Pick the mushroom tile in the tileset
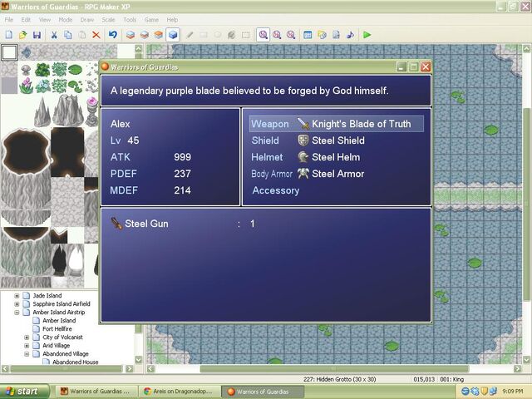Image resolution: width=532 pixels, height=399 pixels. click(x=26, y=70)
